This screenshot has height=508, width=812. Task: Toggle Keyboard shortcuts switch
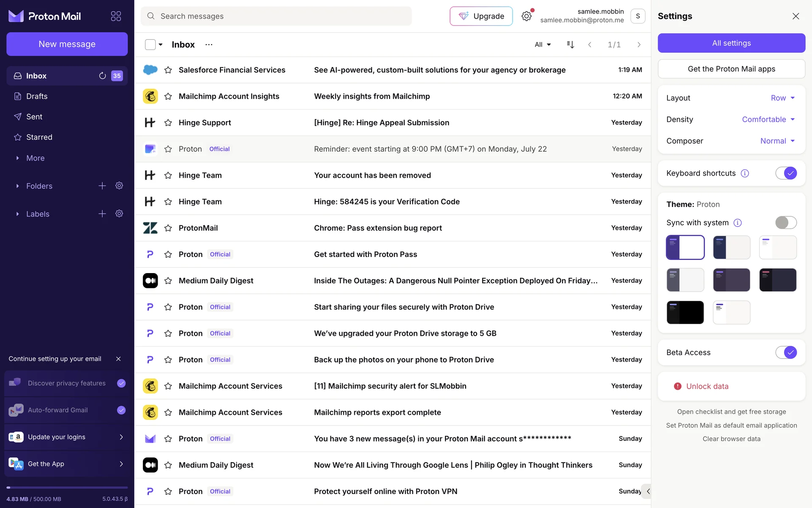786,173
